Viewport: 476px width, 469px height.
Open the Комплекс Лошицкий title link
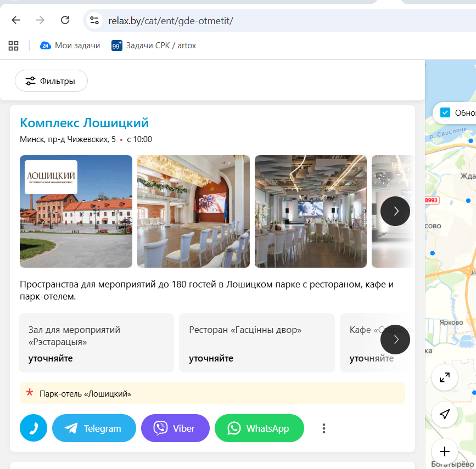tap(84, 123)
